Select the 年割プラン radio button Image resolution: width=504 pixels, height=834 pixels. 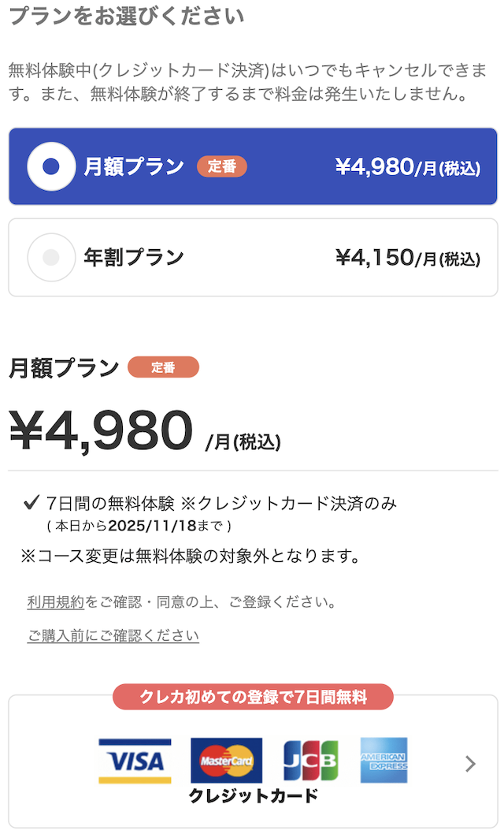pos(51,257)
